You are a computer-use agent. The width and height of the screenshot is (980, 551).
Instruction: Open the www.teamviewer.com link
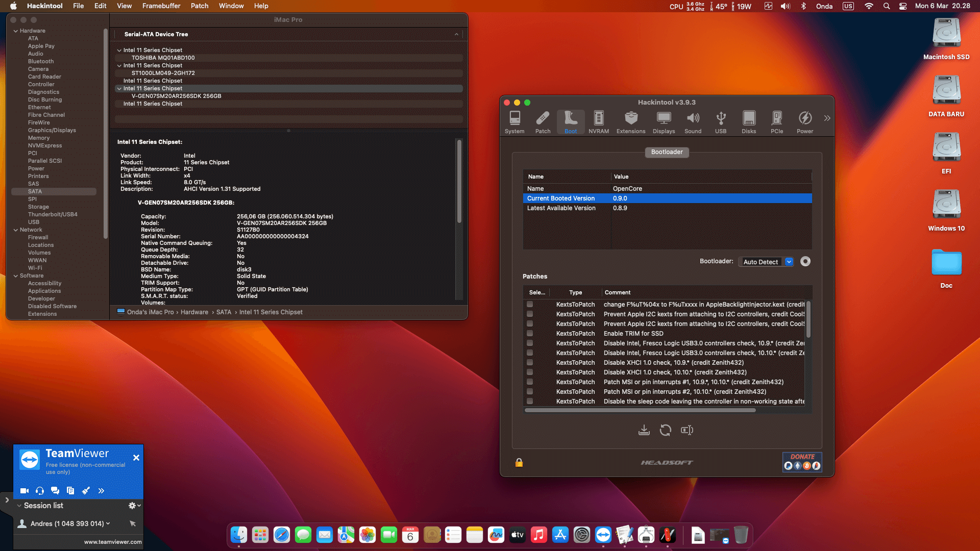(x=112, y=542)
